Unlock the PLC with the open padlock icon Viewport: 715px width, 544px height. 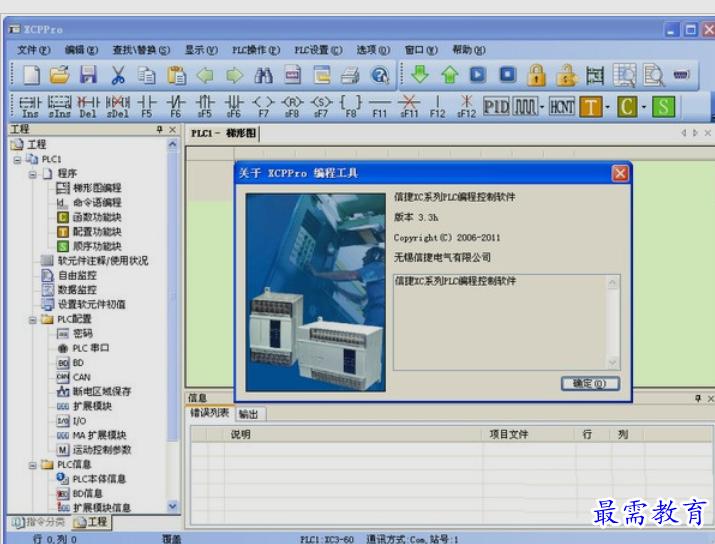pyautogui.click(x=566, y=75)
